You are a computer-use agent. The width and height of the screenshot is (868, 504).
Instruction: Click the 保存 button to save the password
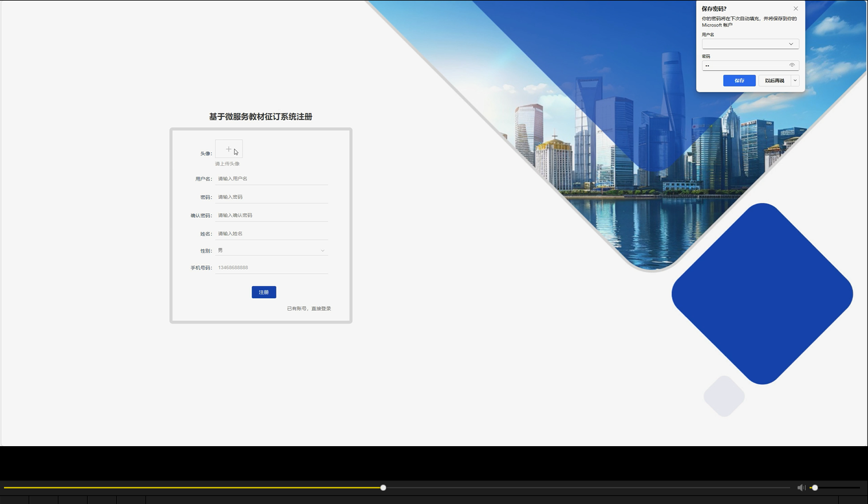739,80
